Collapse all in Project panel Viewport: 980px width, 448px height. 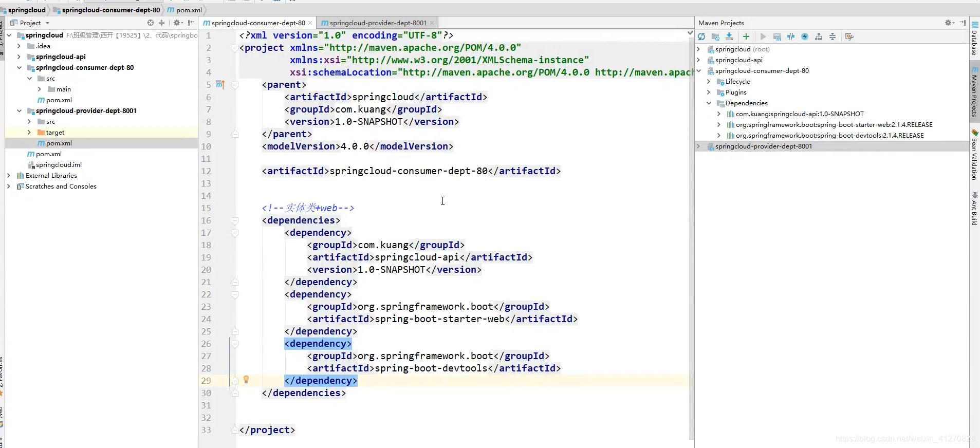pos(162,23)
